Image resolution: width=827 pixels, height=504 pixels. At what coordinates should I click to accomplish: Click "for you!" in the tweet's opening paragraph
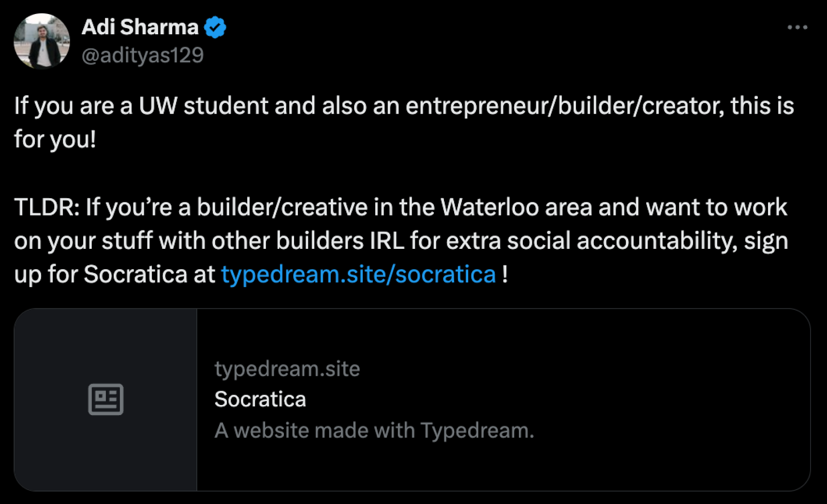click(55, 140)
